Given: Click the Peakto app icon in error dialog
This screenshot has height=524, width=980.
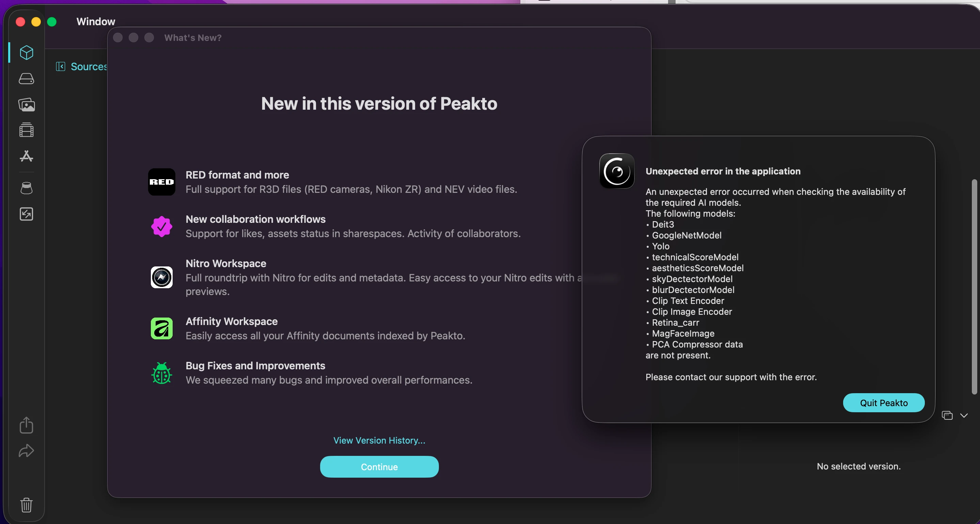Looking at the screenshot, I should (617, 171).
